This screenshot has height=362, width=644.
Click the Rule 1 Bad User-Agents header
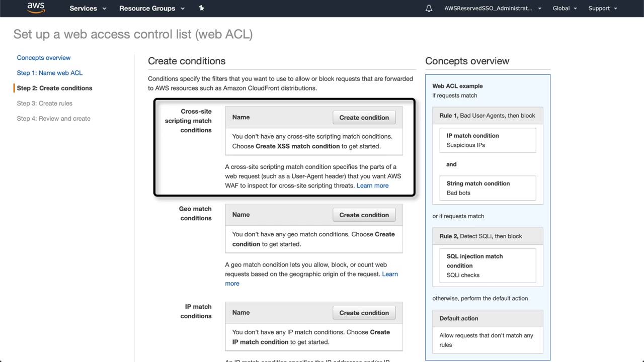tap(487, 116)
